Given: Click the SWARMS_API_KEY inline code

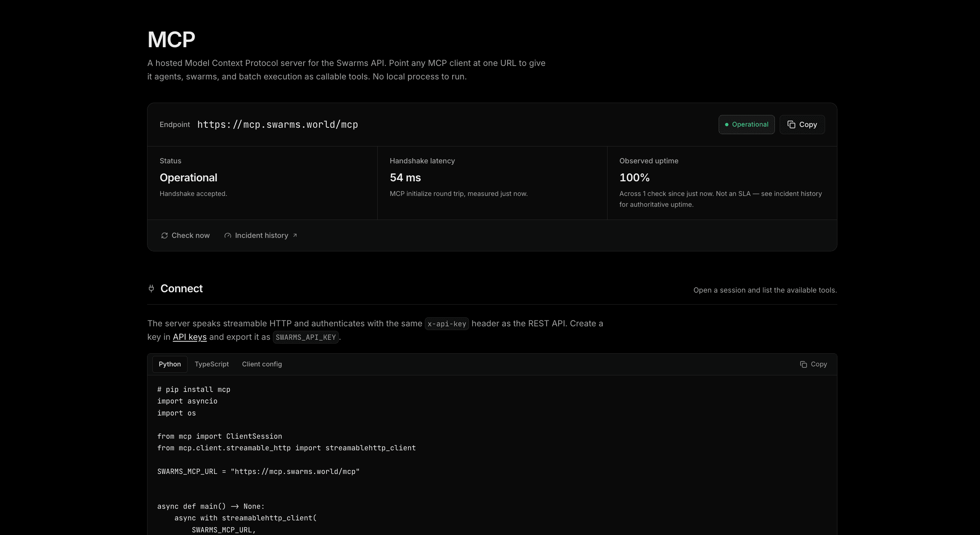Looking at the screenshot, I should point(305,337).
